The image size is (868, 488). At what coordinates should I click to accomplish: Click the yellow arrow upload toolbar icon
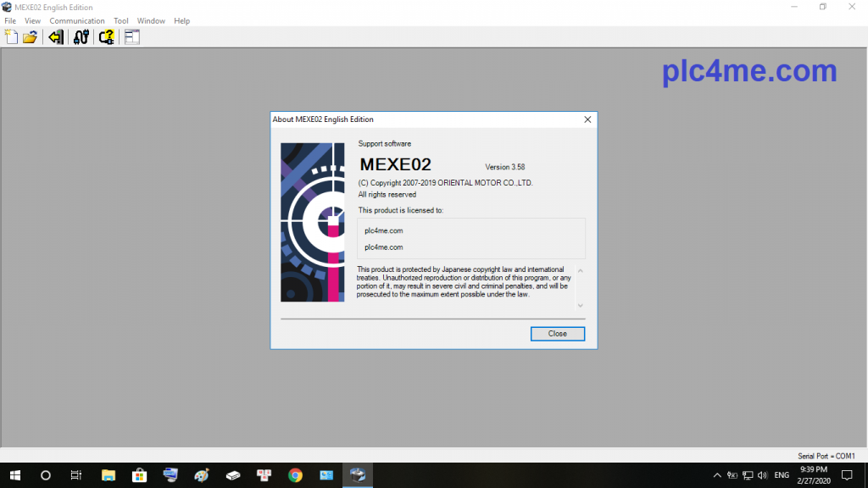click(x=55, y=36)
